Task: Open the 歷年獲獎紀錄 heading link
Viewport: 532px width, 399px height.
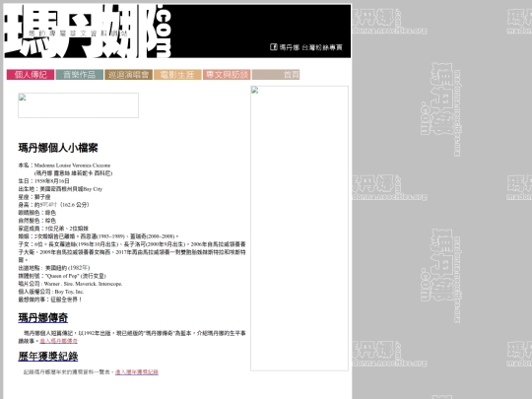Action: (x=48, y=357)
